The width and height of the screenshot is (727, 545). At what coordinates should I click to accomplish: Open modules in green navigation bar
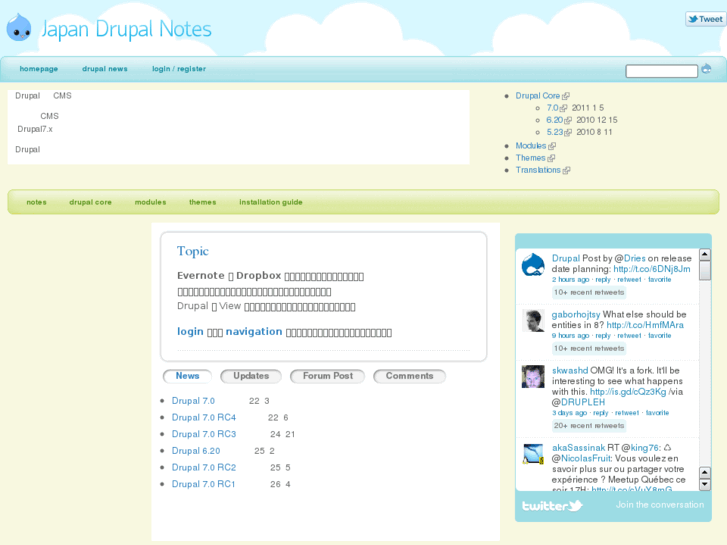tap(150, 202)
